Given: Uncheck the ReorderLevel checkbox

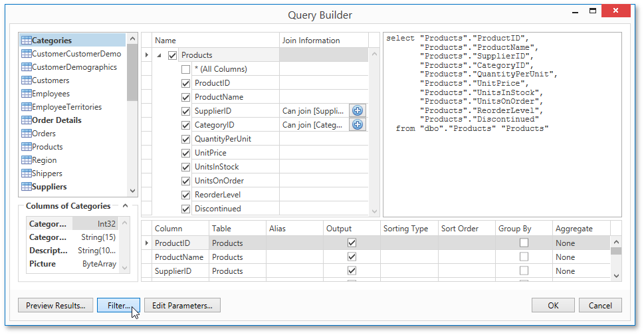Looking at the screenshot, I should [x=185, y=195].
